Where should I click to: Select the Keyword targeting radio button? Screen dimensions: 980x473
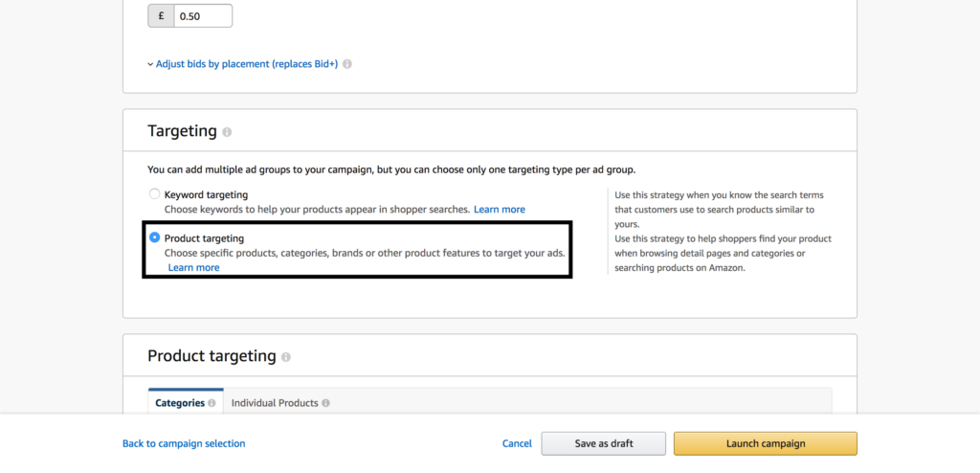[x=154, y=194]
